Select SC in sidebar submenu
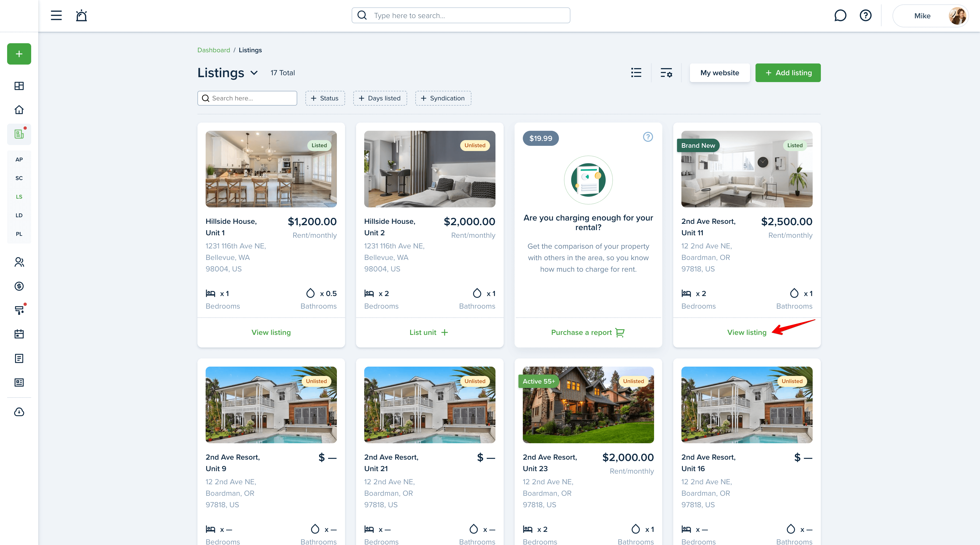Viewport: 980px width, 545px height. [19, 178]
